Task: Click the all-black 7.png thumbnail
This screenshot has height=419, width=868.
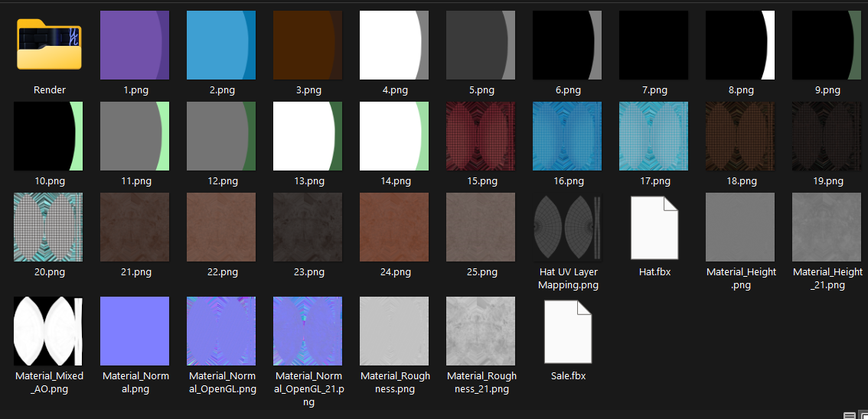Action: click(654, 45)
